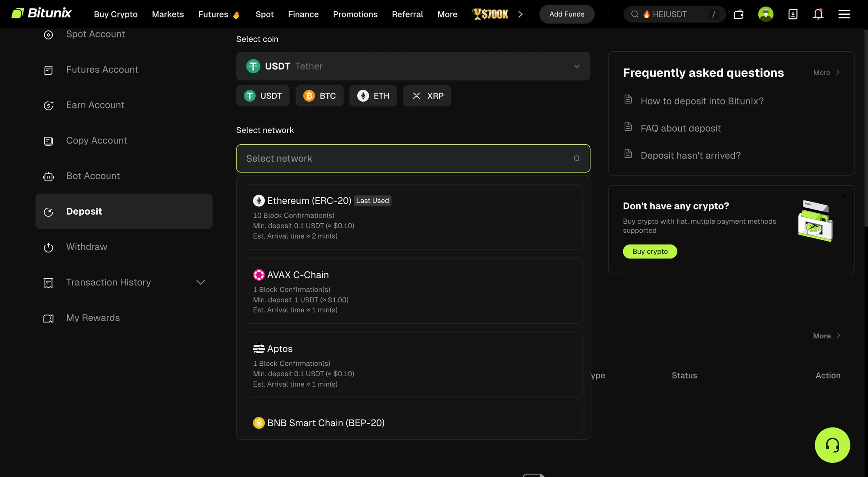Image resolution: width=868 pixels, height=477 pixels.
Task: Open the USDT Tether coin dropdown
Action: tap(413, 66)
